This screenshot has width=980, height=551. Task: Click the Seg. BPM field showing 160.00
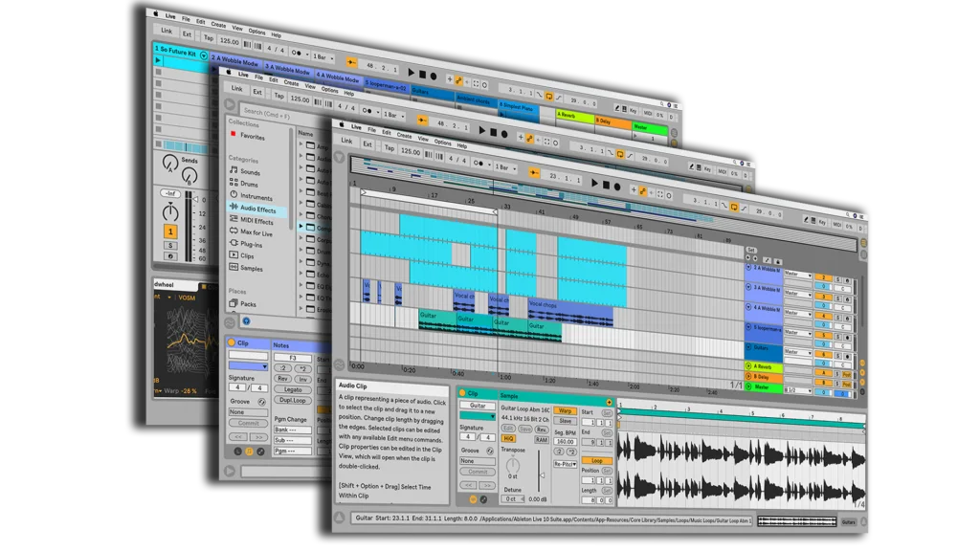(565, 442)
